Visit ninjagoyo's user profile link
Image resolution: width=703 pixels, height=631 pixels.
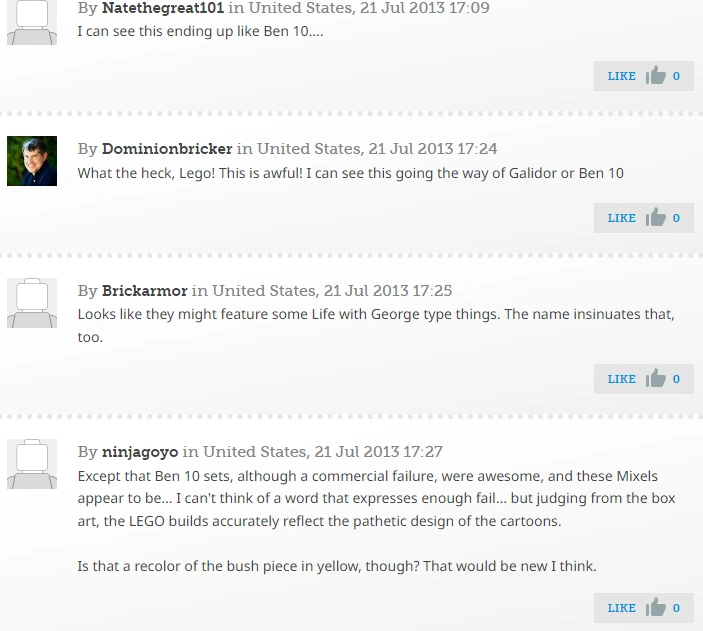(140, 452)
